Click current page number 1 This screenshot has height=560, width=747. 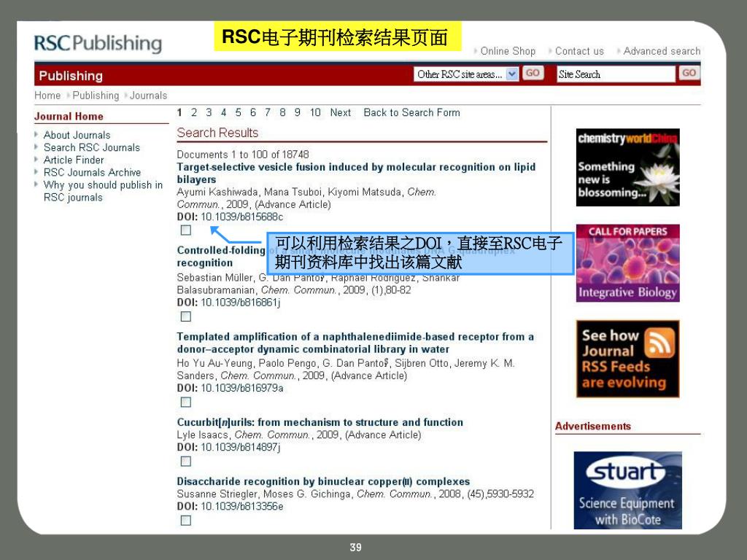179,112
